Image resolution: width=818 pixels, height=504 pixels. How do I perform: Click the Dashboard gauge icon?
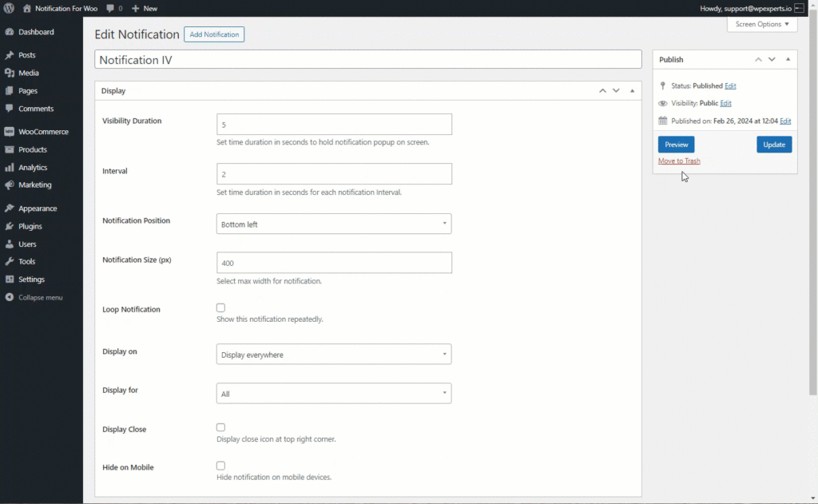click(10, 32)
